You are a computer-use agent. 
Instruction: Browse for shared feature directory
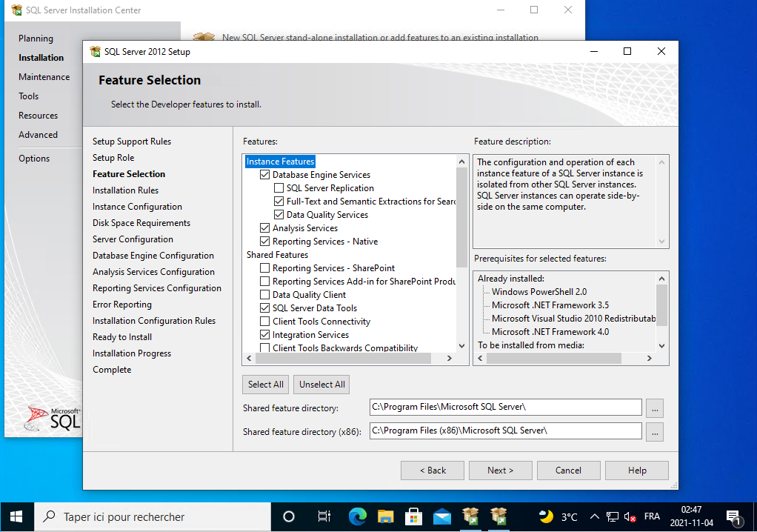pos(654,408)
